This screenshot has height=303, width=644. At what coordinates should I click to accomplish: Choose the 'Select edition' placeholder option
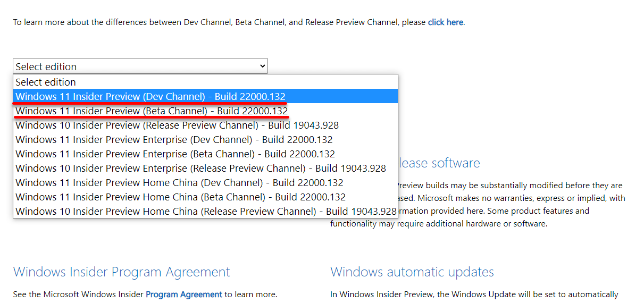[x=205, y=82]
